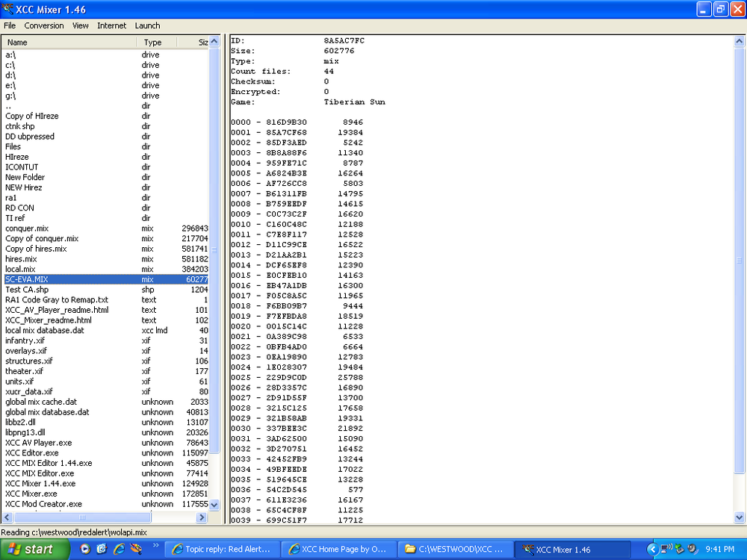Switch to the 'Topic reply: Red Alert' taskbar window
Viewport: 747px width, 560px height.
(222, 549)
